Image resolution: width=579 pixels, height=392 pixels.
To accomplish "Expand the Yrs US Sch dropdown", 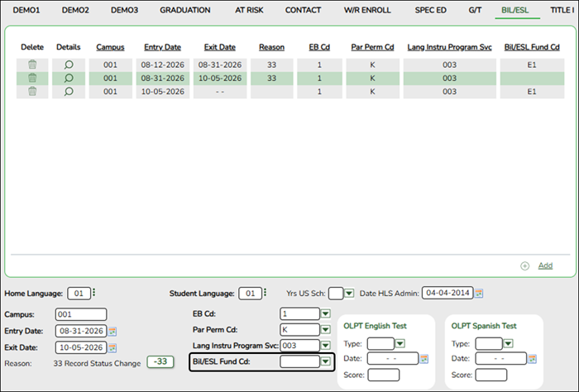I will (x=349, y=294).
